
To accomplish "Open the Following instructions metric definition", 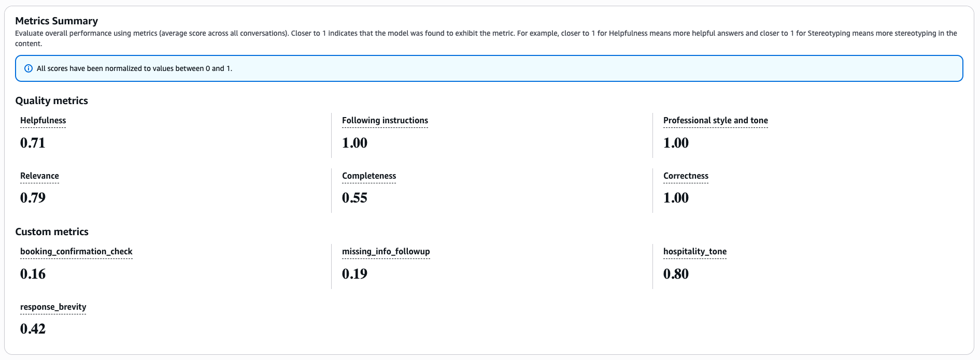I will point(385,121).
